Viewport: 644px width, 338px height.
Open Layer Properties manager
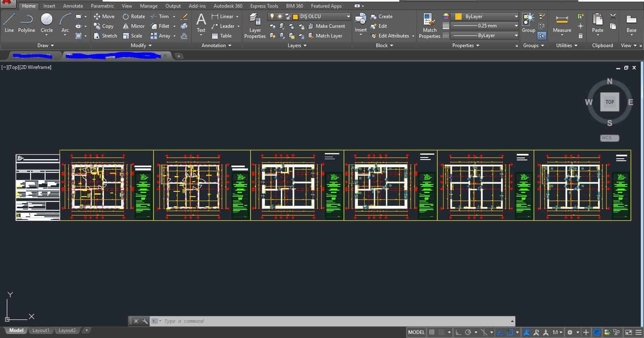255,26
